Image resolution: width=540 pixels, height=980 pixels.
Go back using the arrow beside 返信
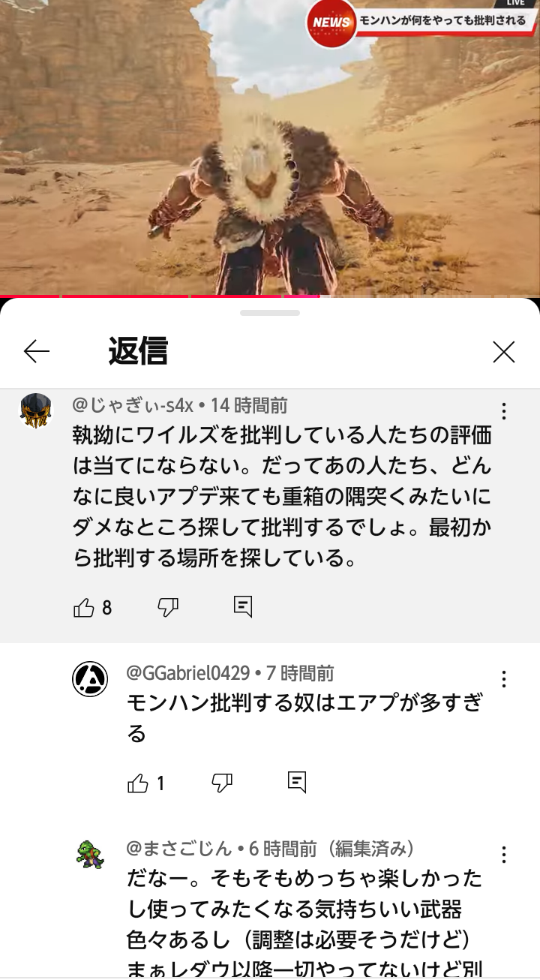click(36, 351)
